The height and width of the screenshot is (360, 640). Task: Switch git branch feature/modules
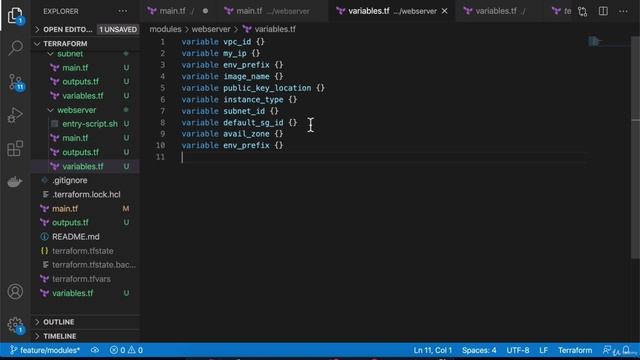pyautogui.click(x=45, y=350)
